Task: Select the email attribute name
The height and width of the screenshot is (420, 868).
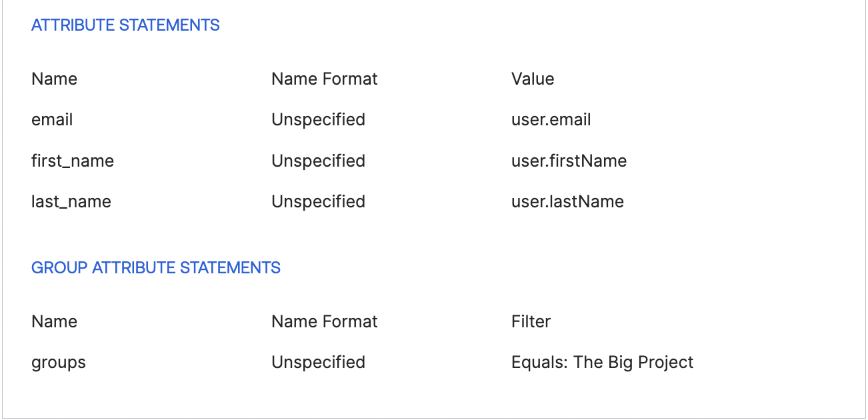Action: [52, 120]
